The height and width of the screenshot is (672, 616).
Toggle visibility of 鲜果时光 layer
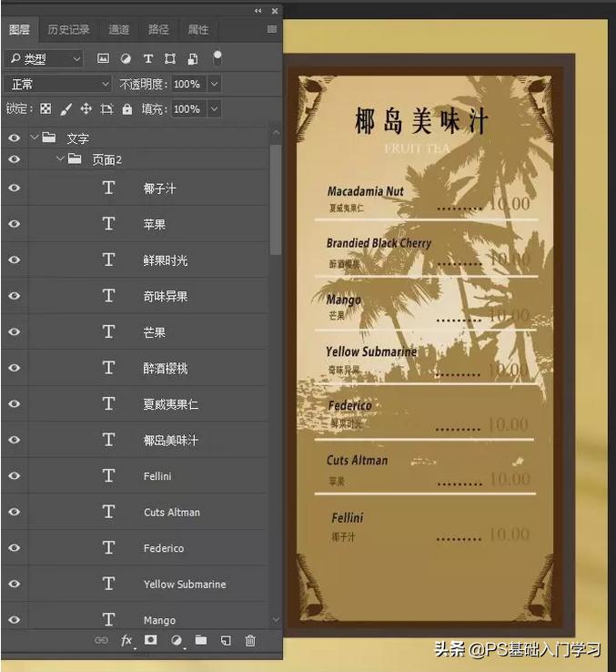[x=15, y=260]
